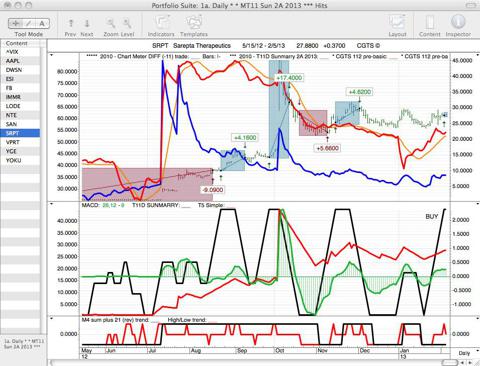Click the M4 sum plus 21 (rev) trend label
The width and height of the screenshot is (480, 366).
pyautogui.click(x=115, y=320)
